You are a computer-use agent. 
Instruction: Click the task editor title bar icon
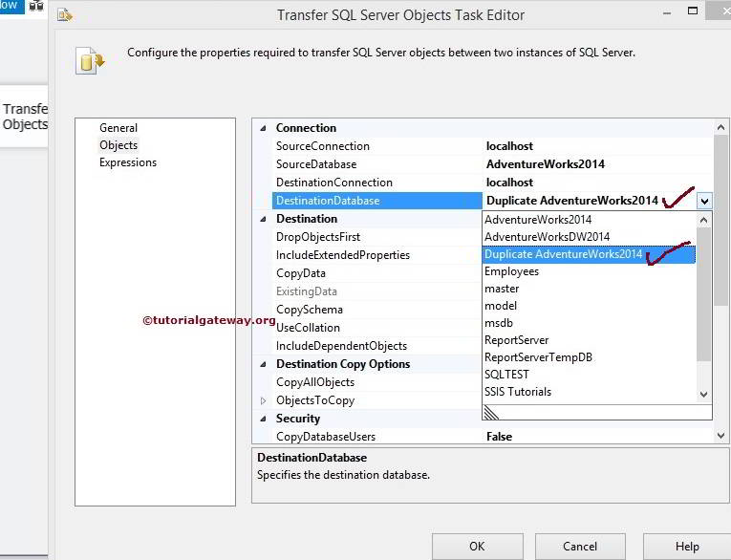click(65, 15)
